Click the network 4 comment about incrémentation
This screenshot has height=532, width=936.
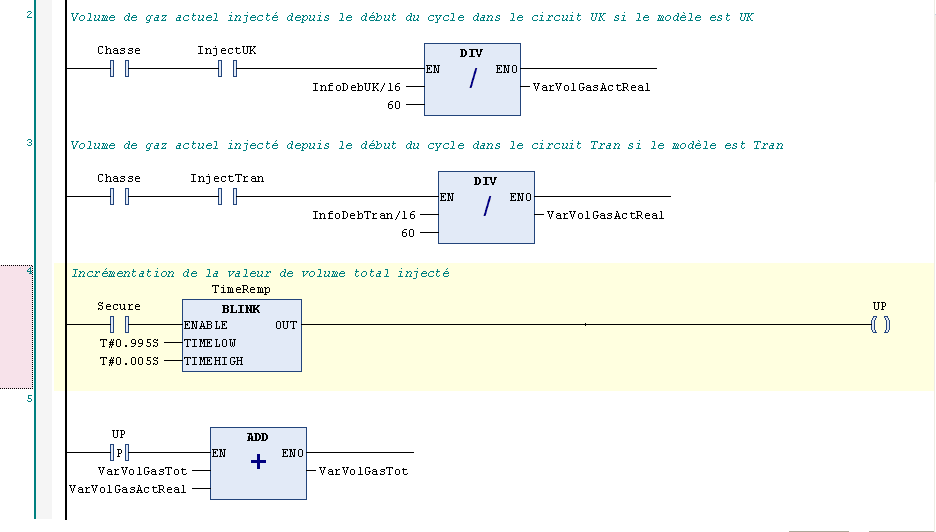(260, 273)
